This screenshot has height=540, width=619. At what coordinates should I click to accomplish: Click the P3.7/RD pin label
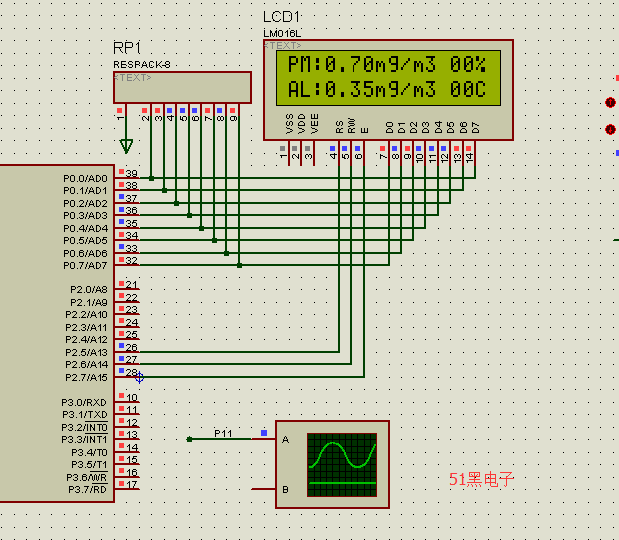click(88, 489)
